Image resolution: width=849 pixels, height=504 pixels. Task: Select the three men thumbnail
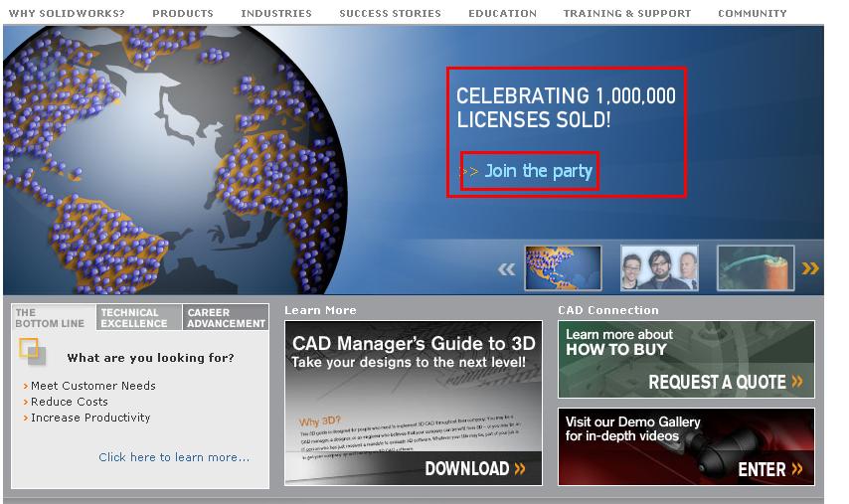pyautogui.click(x=659, y=268)
